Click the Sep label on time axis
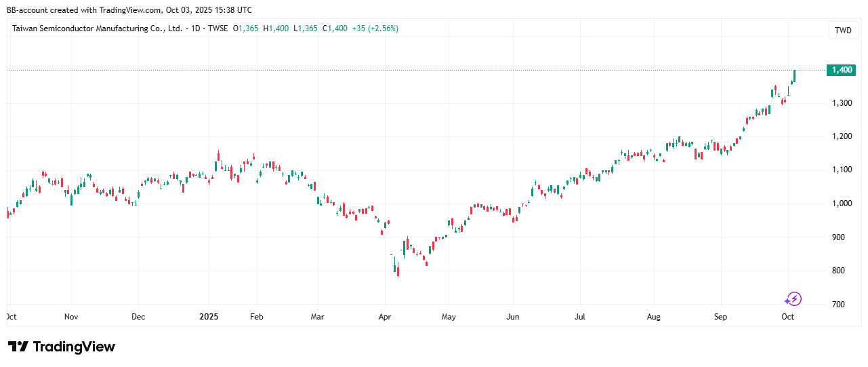The width and height of the screenshot is (868, 367). click(720, 316)
